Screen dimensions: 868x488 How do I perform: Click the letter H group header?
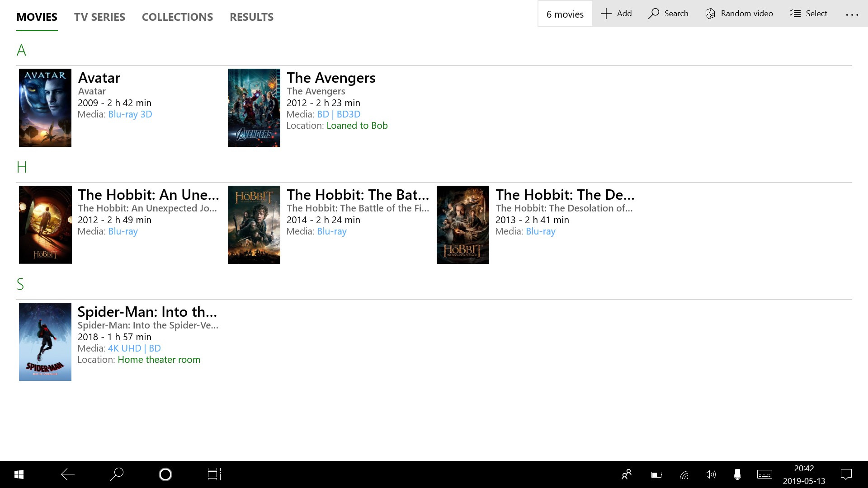(x=22, y=167)
